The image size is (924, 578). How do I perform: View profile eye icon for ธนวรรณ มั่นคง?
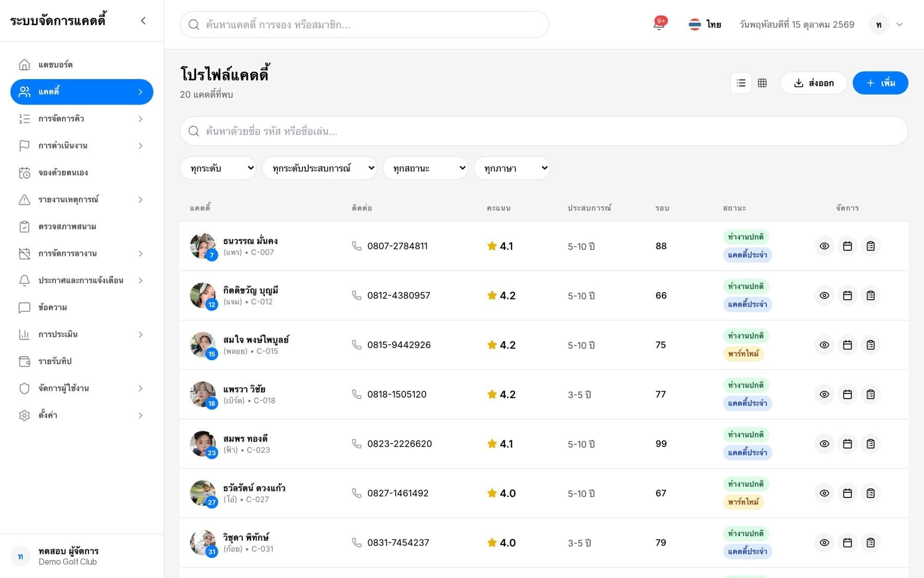[x=824, y=246]
